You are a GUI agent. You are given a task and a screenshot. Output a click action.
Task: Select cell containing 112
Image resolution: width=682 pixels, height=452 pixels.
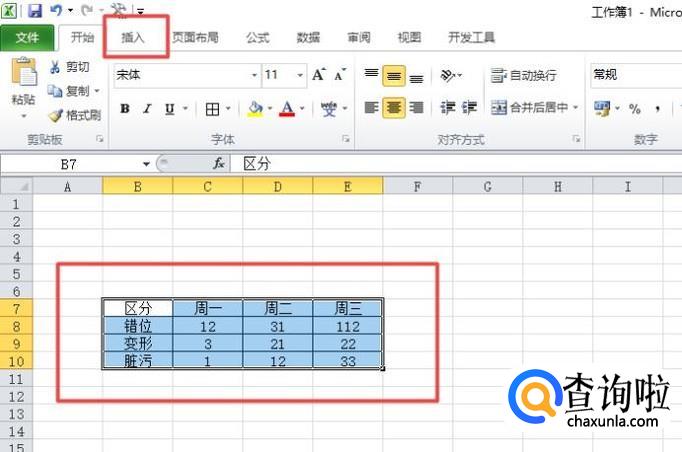click(x=347, y=326)
